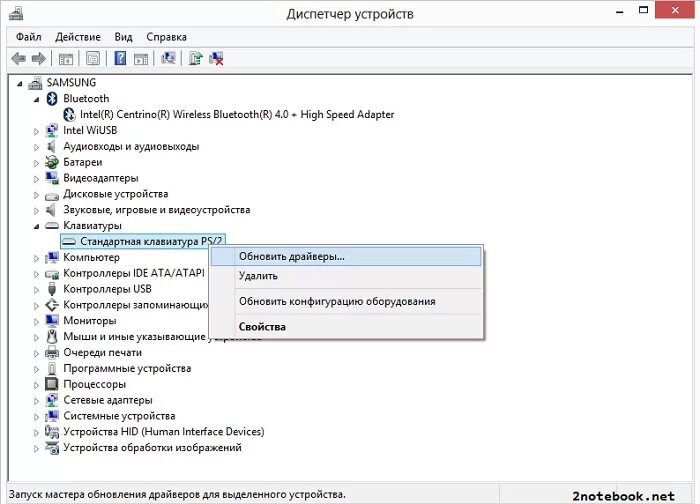Select the Очереди печати label
This screenshot has height=504, width=700.
[x=102, y=353]
